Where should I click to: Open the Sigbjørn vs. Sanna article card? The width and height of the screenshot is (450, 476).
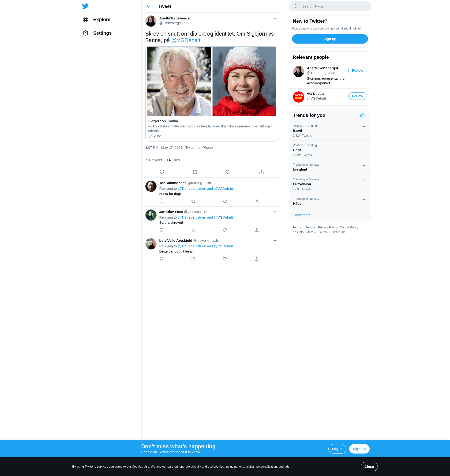tap(211, 94)
